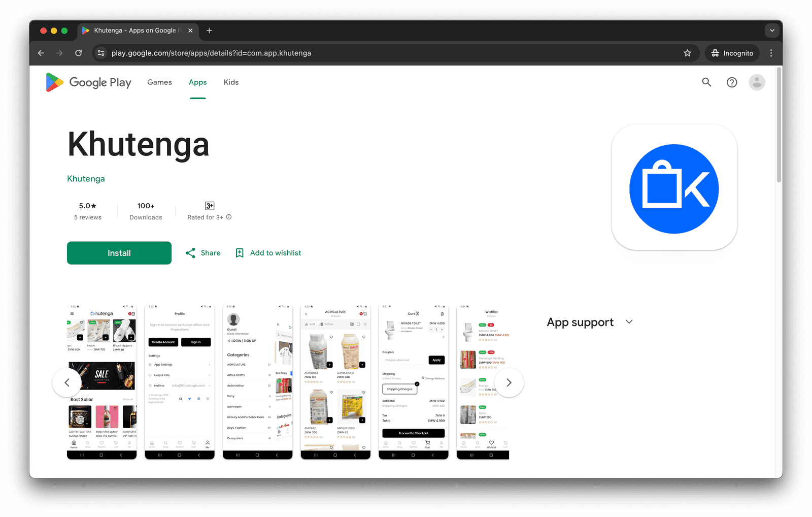The image size is (812, 517).
Task: Refresh the current page
Action: point(78,53)
